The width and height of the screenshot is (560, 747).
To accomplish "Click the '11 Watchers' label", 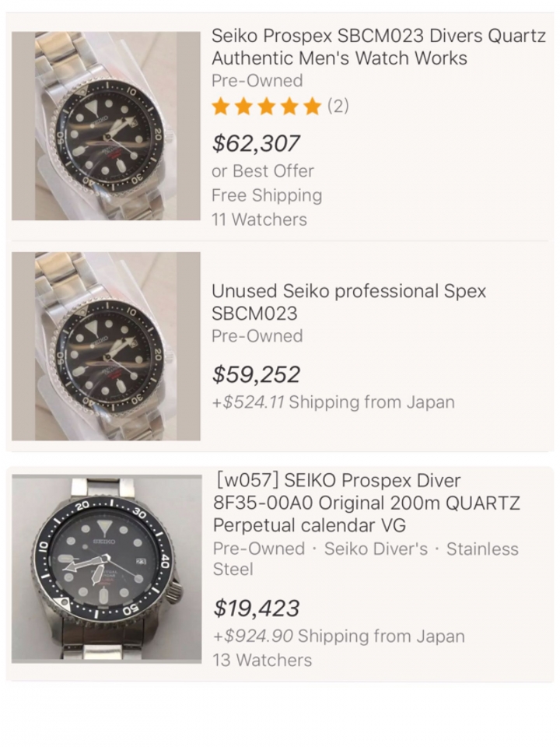I will 260,219.
